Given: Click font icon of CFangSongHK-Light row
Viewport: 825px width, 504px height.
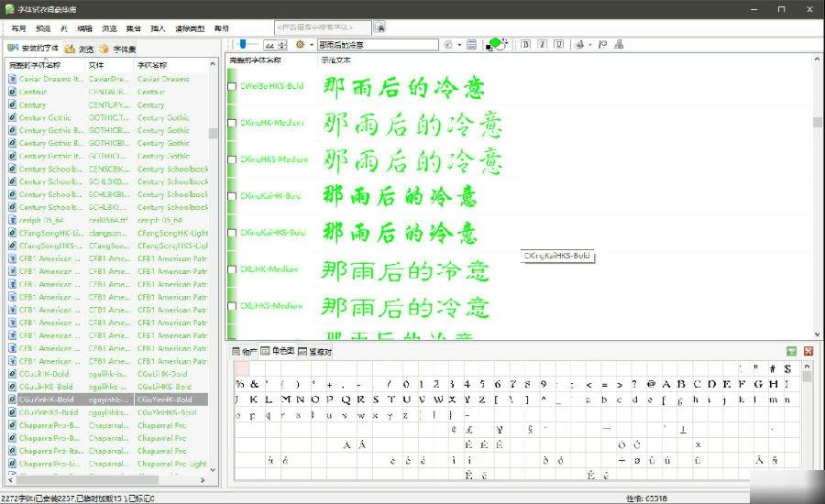Looking at the screenshot, I should 13,233.
